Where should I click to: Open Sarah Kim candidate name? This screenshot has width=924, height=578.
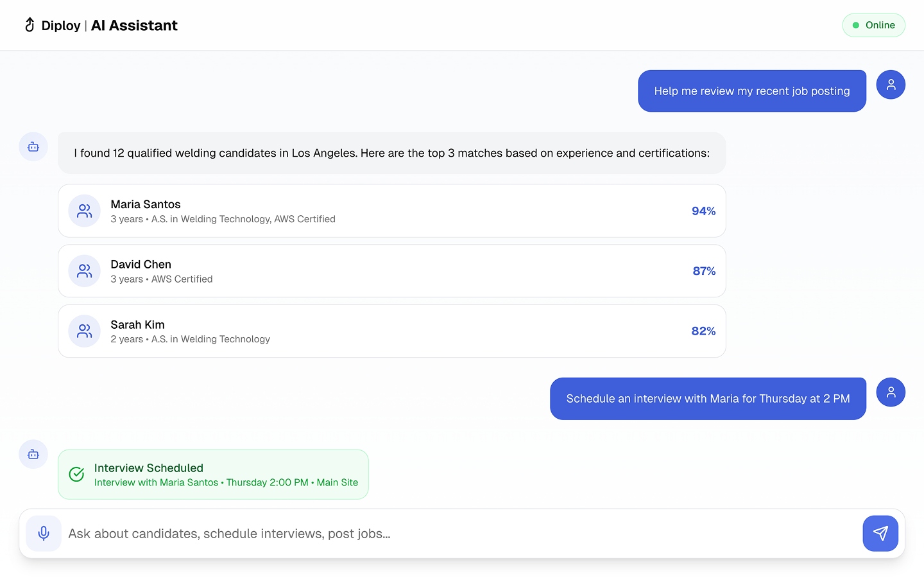(x=138, y=325)
